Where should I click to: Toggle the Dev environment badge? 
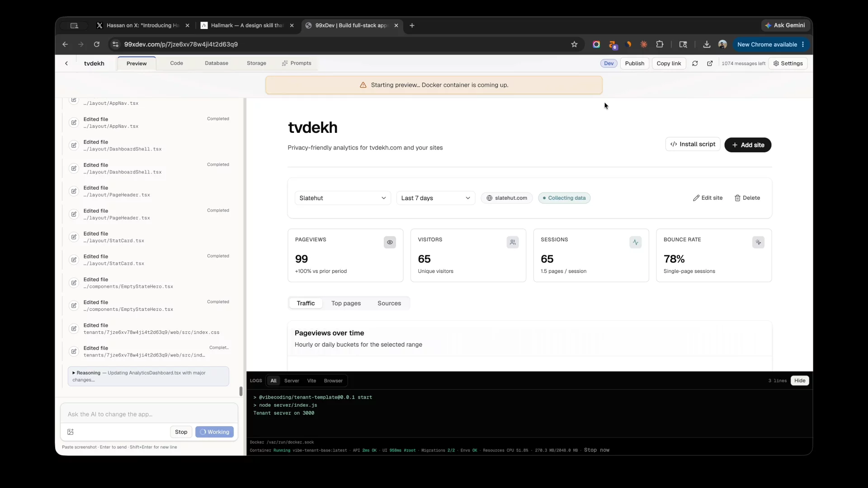(x=609, y=63)
